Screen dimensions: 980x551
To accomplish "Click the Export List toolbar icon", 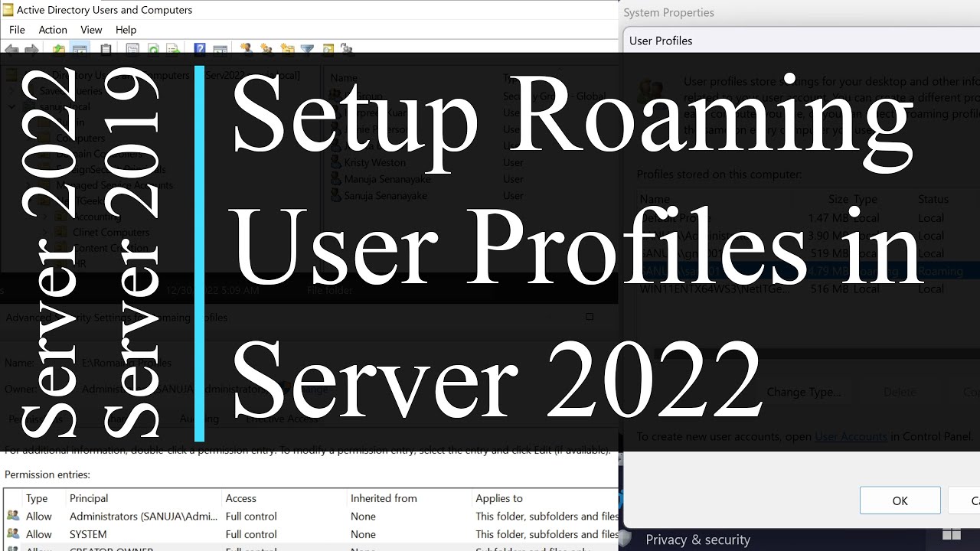I will (x=174, y=50).
